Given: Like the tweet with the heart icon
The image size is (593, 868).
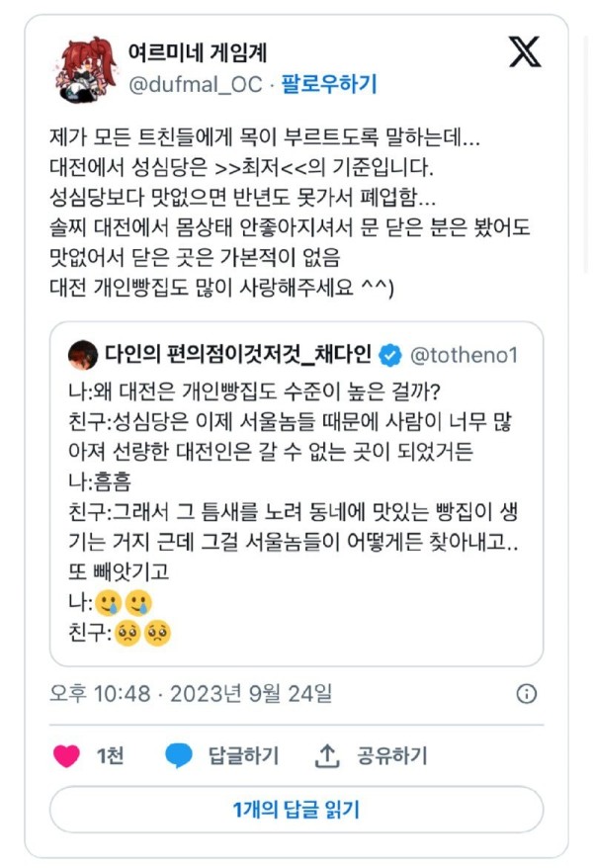Looking at the screenshot, I should point(66,756).
